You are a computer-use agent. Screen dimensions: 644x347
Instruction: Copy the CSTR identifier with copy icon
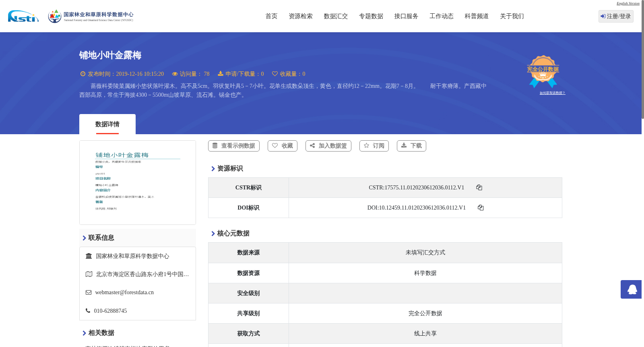tap(479, 187)
